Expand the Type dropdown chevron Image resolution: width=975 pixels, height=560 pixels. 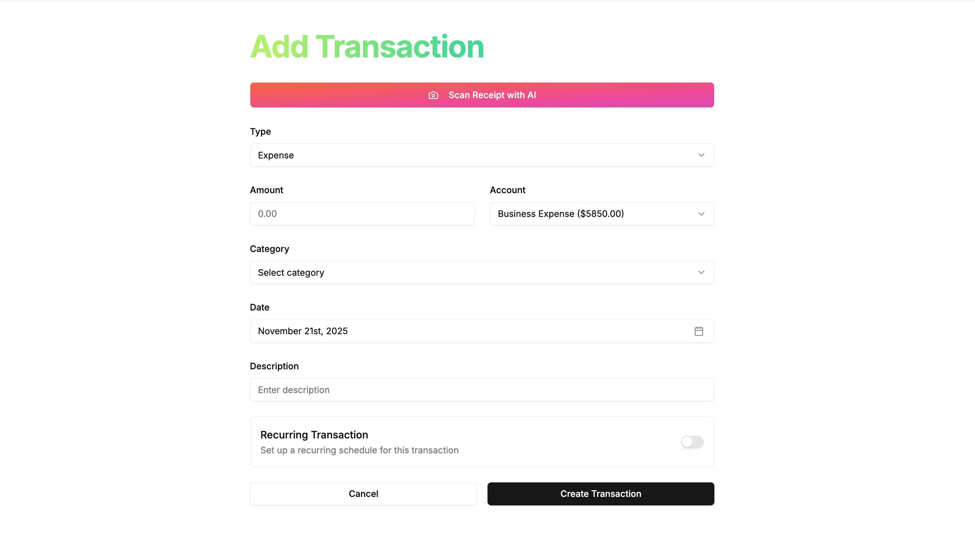701,155
